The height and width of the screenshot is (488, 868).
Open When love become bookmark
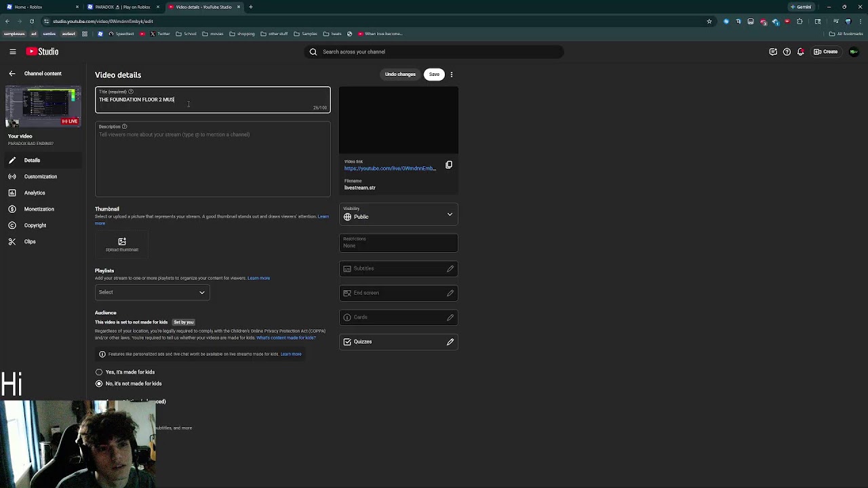(x=380, y=34)
